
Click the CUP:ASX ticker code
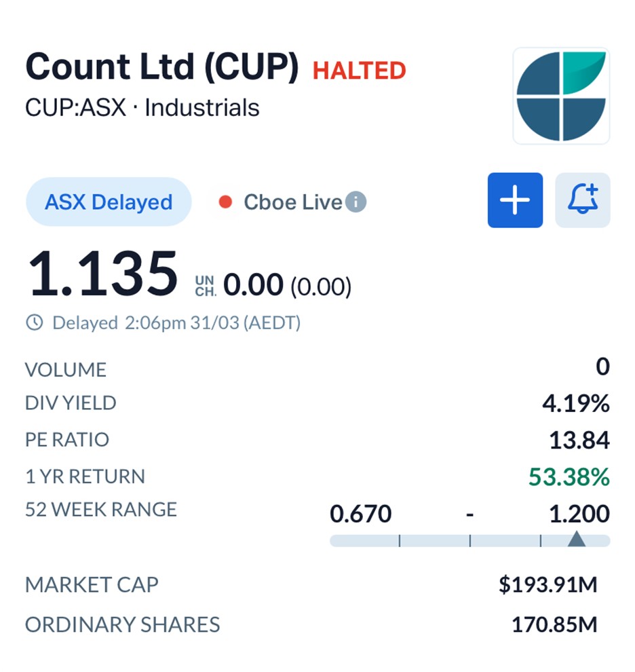pos(75,108)
